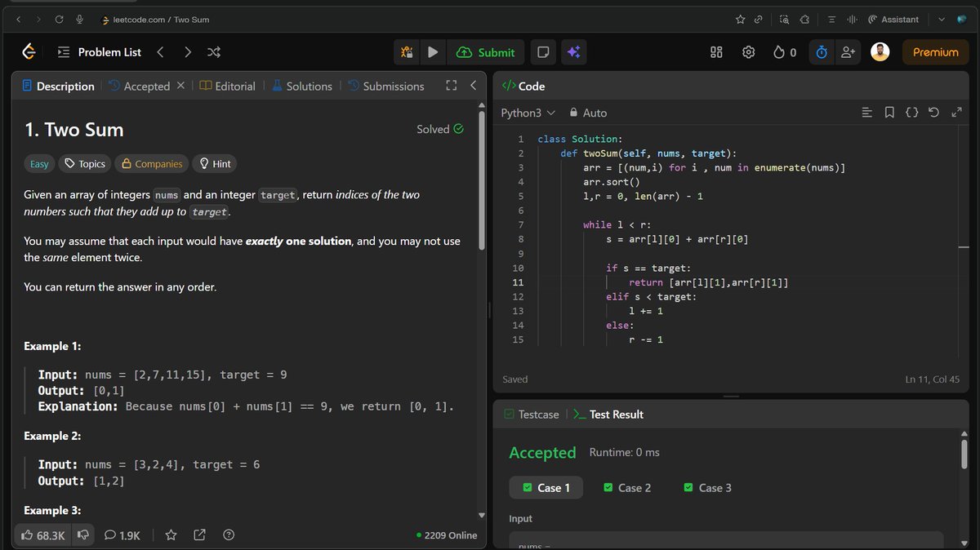The width and height of the screenshot is (980, 550).
Task: Switch to the Description tab
Action: [x=59, y=86]
